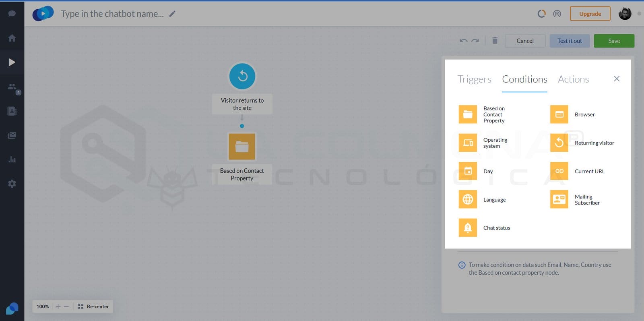Screen dimensions: 644x321
Task: Select the Visitor returns to the site node
Action: click(242, 76)
